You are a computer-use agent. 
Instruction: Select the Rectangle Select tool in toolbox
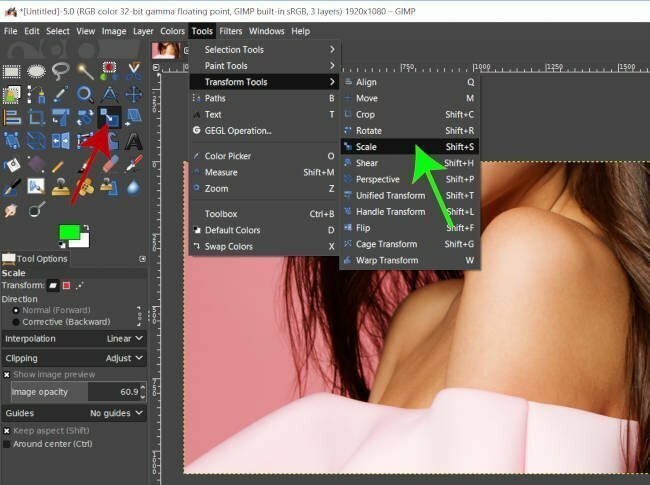pos(12,72)
